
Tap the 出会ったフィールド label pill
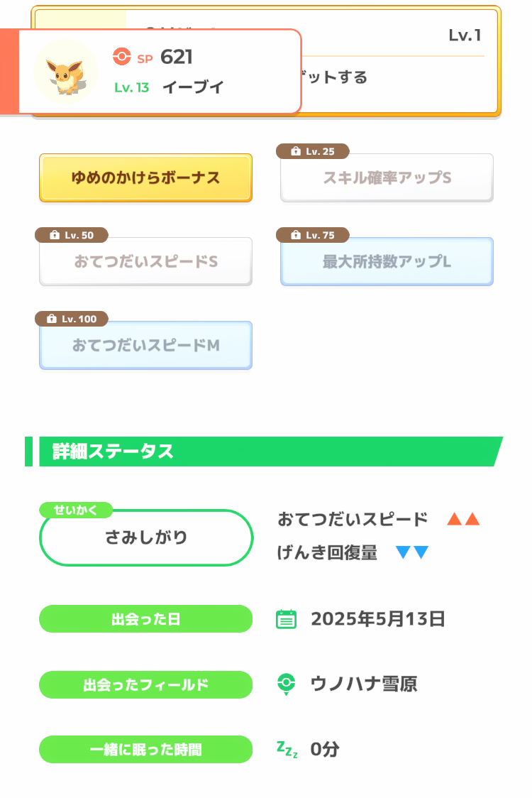[x=145, y=684]
